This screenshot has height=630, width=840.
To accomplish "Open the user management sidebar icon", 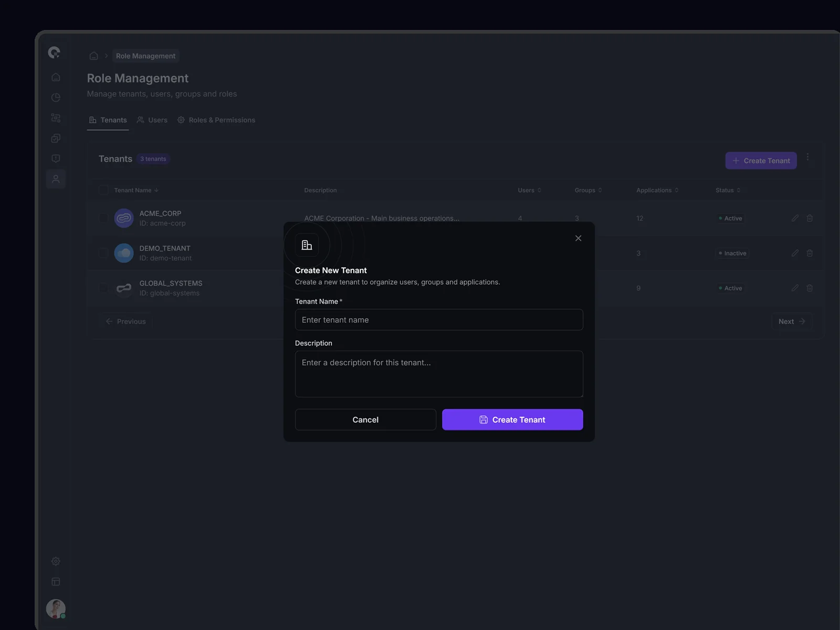I will (x=56, y=179).
